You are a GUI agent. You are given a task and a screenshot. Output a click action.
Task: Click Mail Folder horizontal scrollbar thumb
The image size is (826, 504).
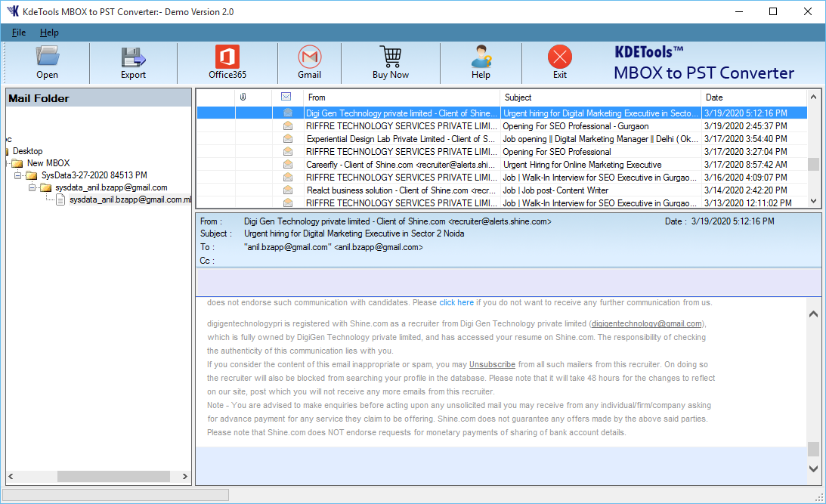click(113, 476)
